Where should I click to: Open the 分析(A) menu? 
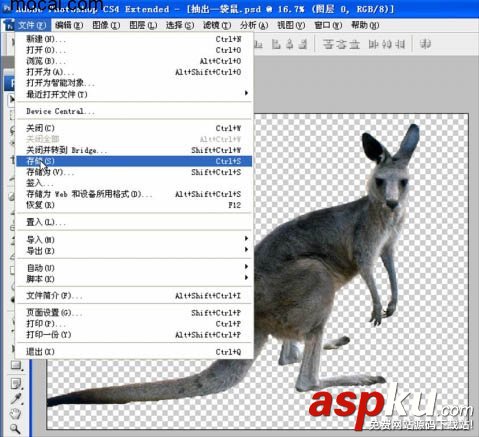tap(254, 25)
